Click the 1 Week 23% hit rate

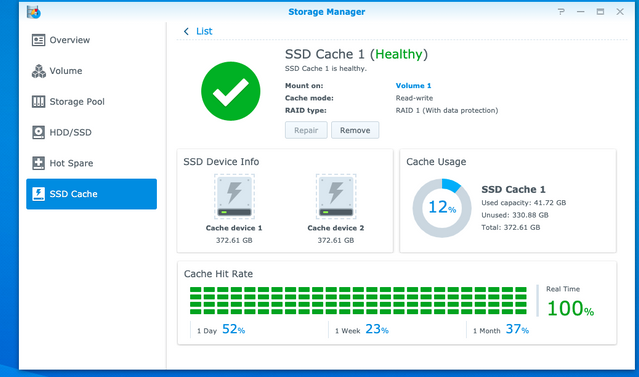pos(361,329)
